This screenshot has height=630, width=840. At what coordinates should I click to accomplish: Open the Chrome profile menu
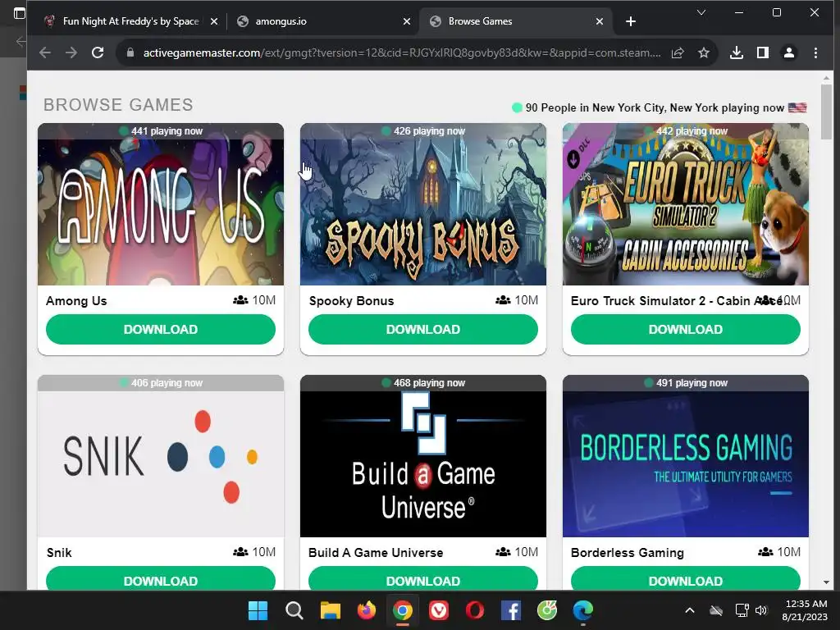pyautogui.click(x=789, y=52)
